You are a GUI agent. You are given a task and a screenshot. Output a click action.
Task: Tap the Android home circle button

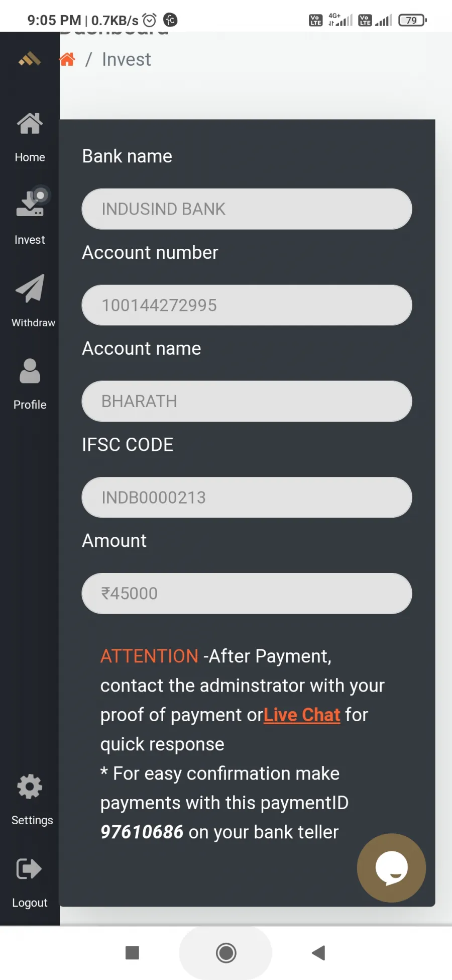click(x=226, y=952)
